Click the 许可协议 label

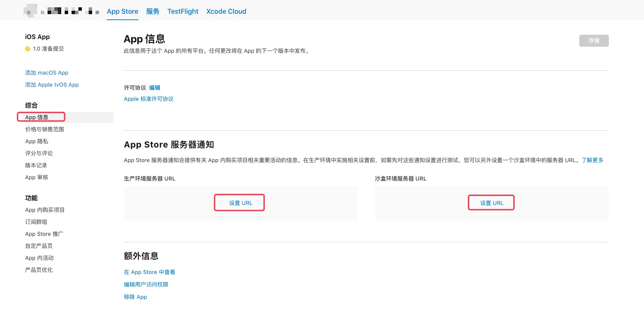click(x=135, y=87)
